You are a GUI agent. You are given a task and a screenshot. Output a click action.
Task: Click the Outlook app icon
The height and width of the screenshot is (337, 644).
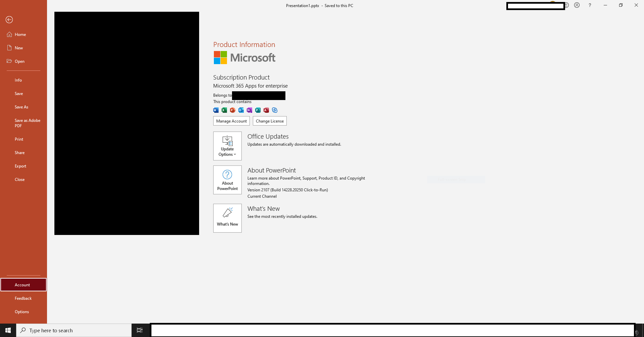[x=241, y=110]
